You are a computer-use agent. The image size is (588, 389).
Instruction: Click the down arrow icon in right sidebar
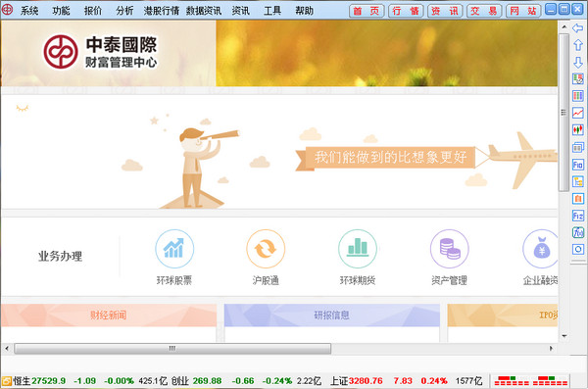click(578, 63)
